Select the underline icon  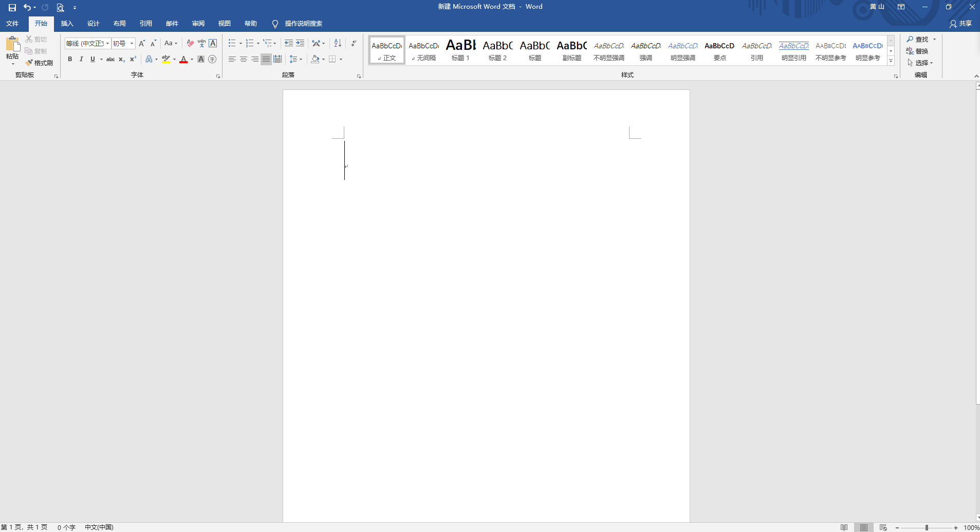click(92, 59)
